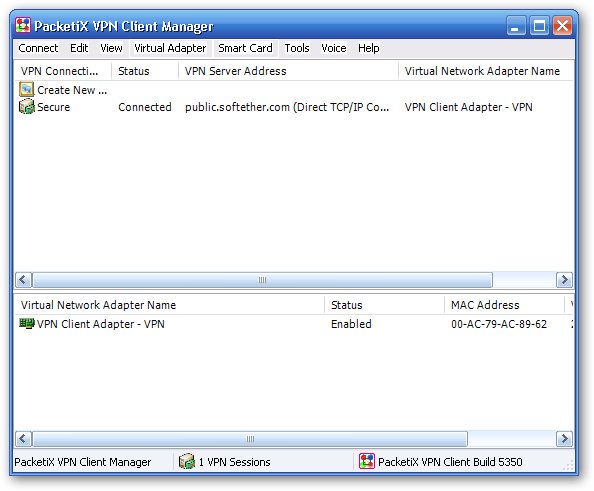Open the Connect menu
594x491 pixels.
tap(38, 48)
